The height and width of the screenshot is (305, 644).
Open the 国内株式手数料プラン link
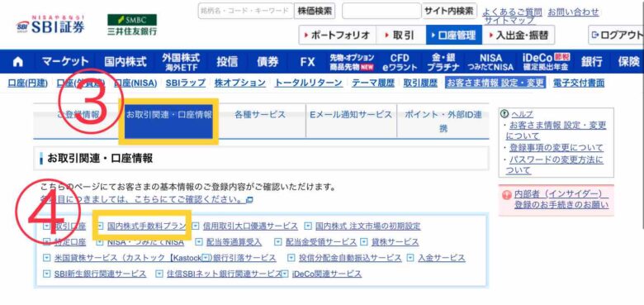tap(147, 226)
